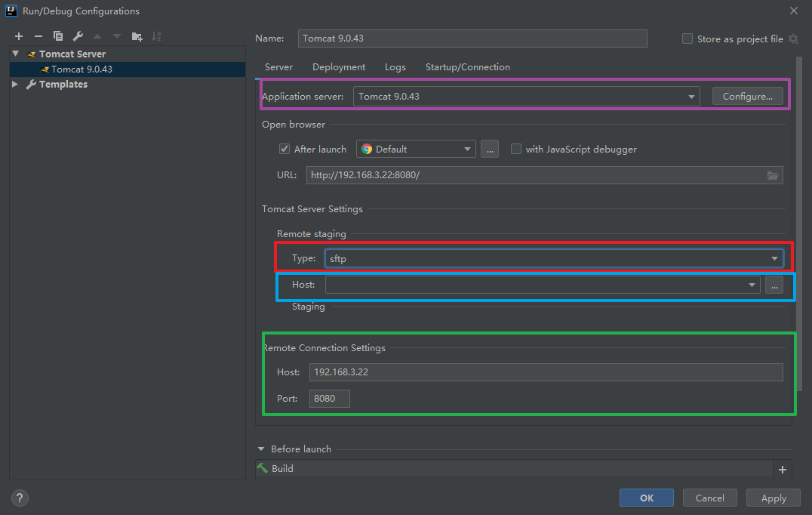Create new folder for configurations
Screen dimensions: 812x515
coord(137,36)
